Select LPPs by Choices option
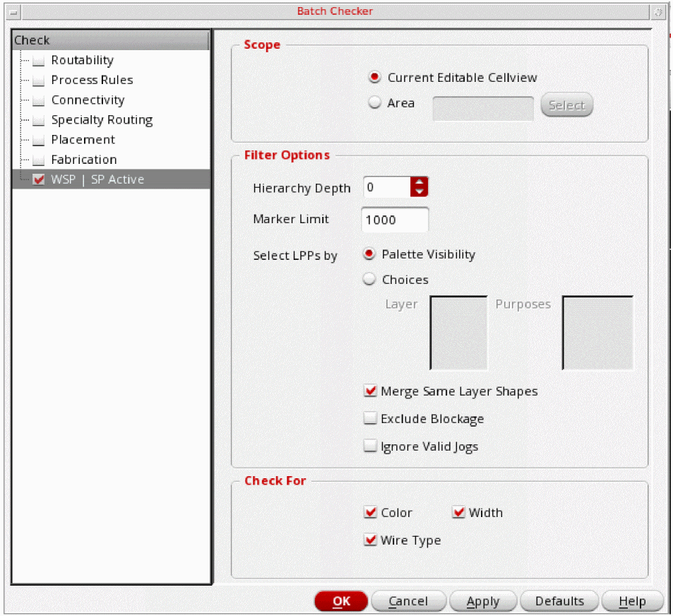Screen dimensions: 673x616 point(369,280)
